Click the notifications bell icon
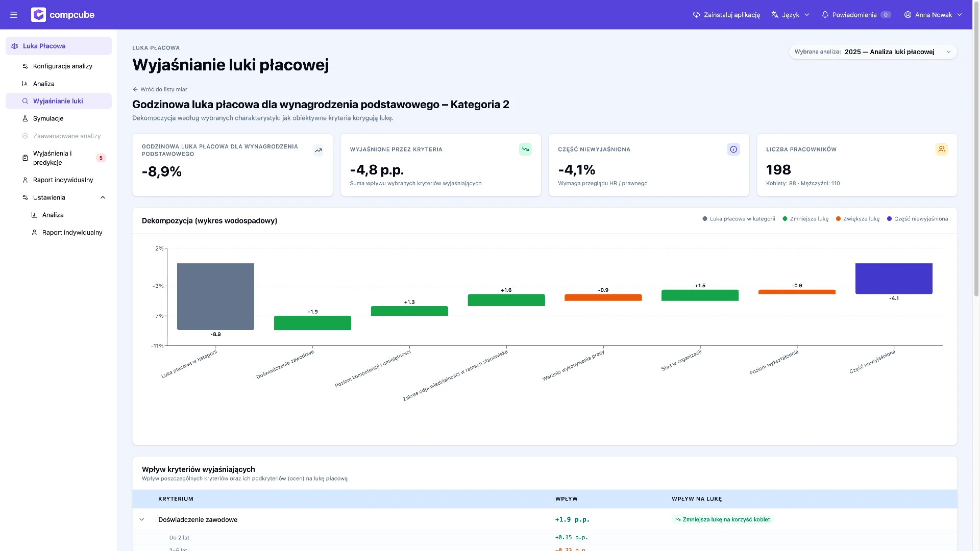 click(825, 15)
